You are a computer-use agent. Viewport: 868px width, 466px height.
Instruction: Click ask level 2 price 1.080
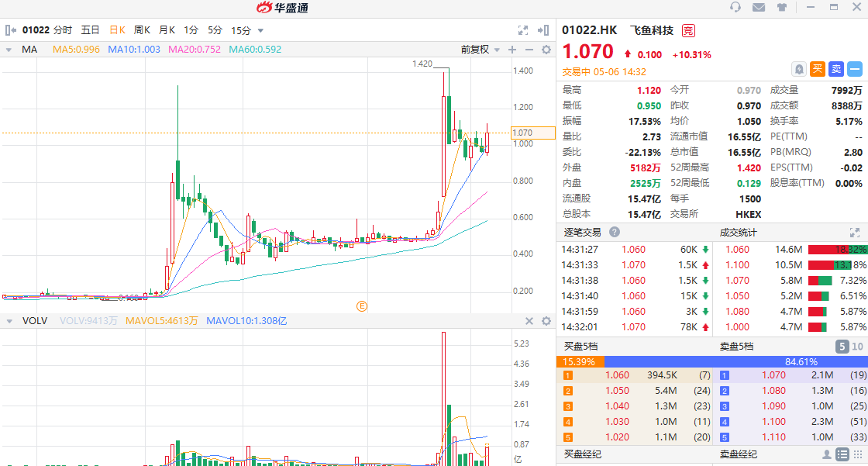tap(773, 391)
